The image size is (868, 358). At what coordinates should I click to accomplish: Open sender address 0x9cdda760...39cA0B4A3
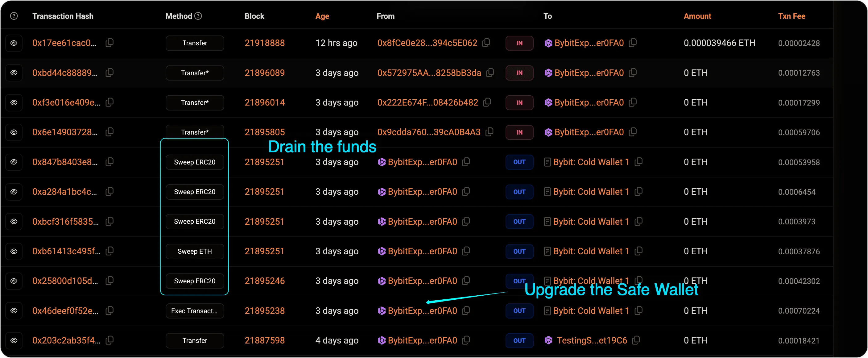pos(429,132)
